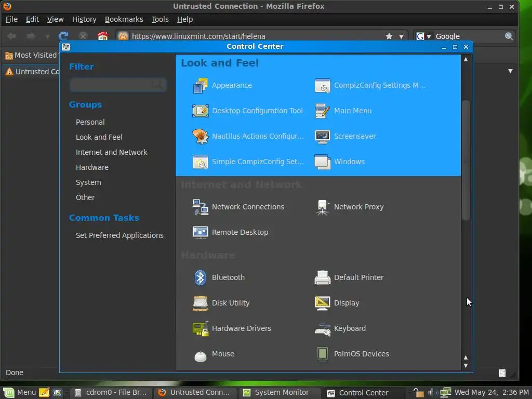Image resolution: width=532 pixels, height=399 pixels.
Task: Jump to the Personal group
Action: pyautogui.click(x=90, y=122)
